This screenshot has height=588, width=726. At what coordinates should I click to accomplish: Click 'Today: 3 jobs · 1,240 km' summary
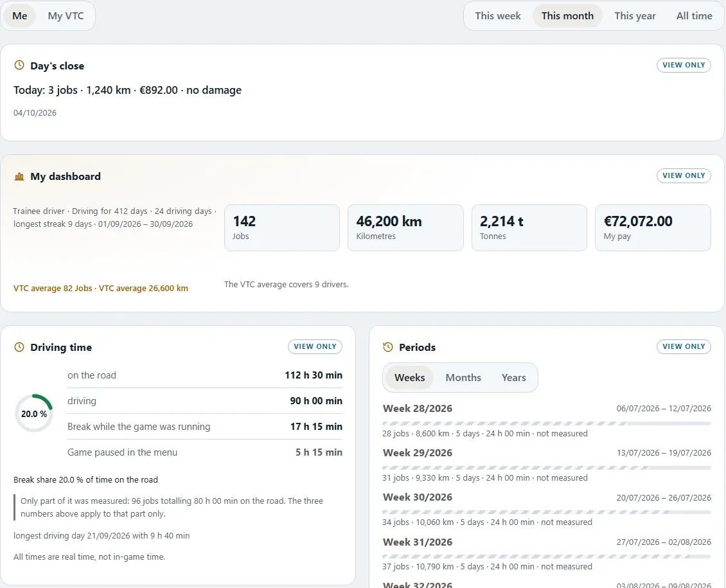tap(127, 90)
